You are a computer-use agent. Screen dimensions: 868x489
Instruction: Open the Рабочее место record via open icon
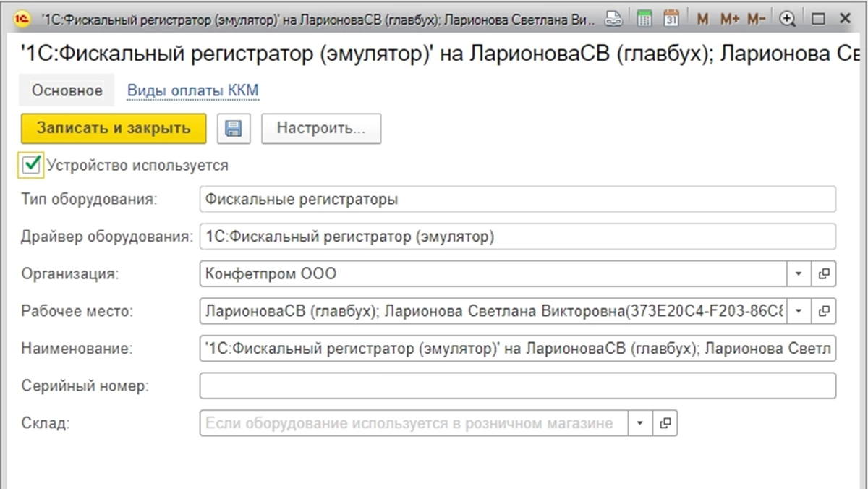click(823, 312)
